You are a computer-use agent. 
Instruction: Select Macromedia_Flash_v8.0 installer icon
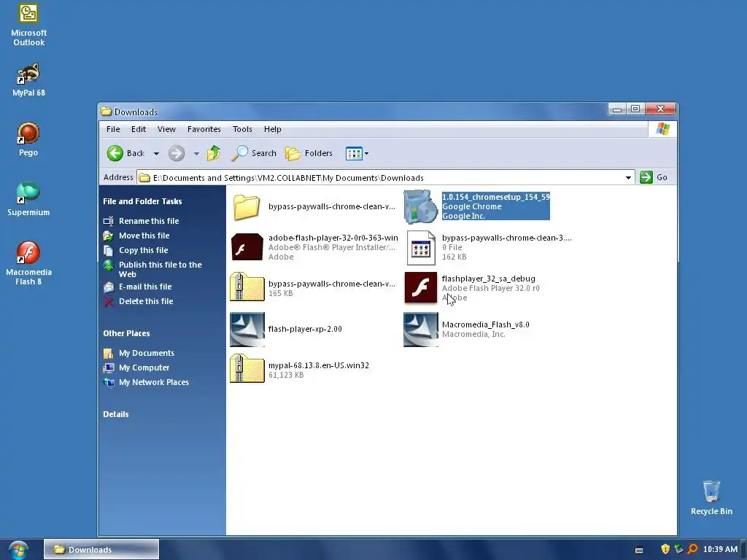tap(421, 330)
